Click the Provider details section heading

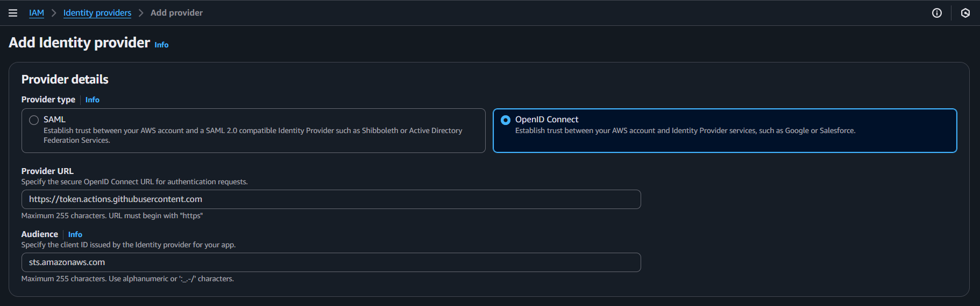pyautogui.click(x=65, y=80)
